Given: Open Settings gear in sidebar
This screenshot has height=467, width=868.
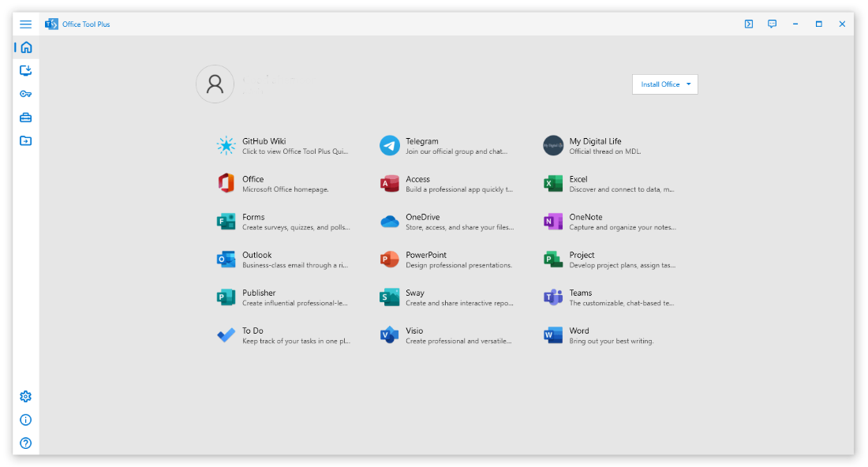Looking at the screenshot, I should tap(26, 396).
